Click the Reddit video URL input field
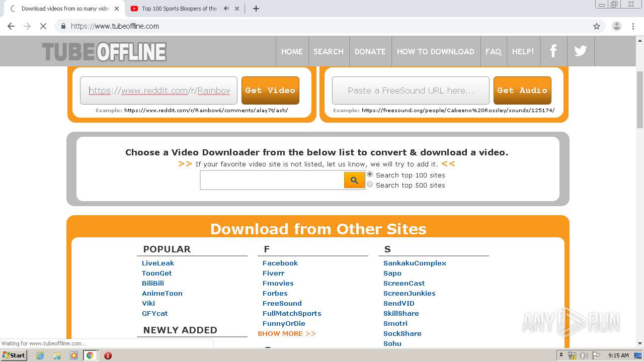 coord(158,90)
